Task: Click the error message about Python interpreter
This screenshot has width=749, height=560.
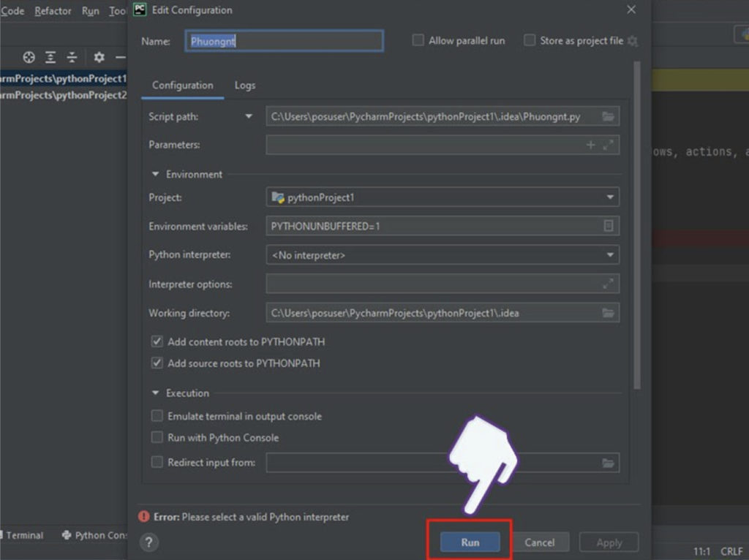Action: (252, 517)
